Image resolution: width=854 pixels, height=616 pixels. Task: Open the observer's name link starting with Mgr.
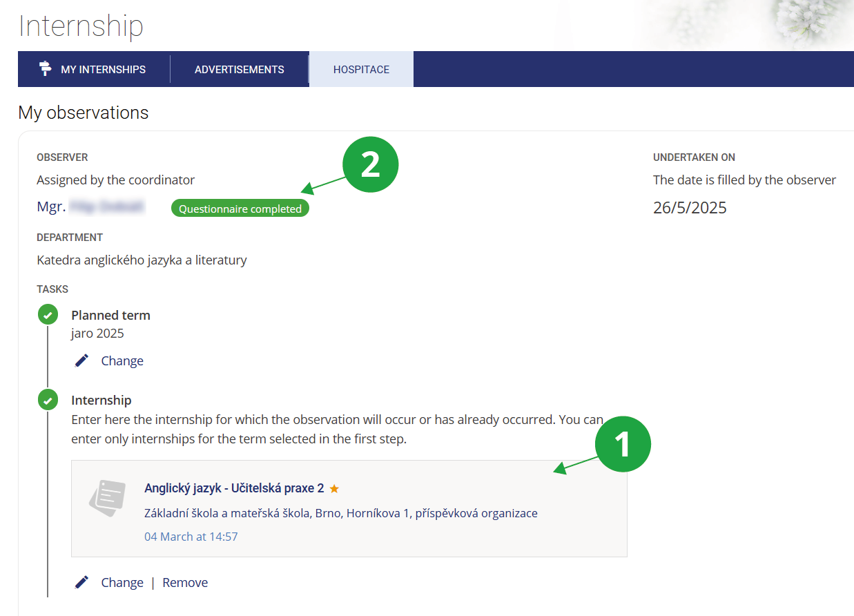coord(91,207)
